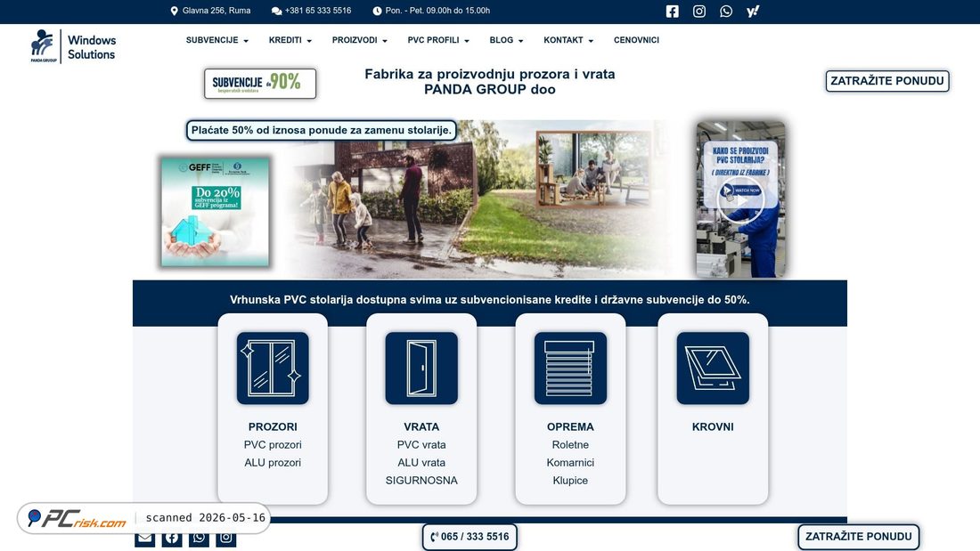
Task: Call via the 065 / 333 5516 button
Action: pos(470,537)
